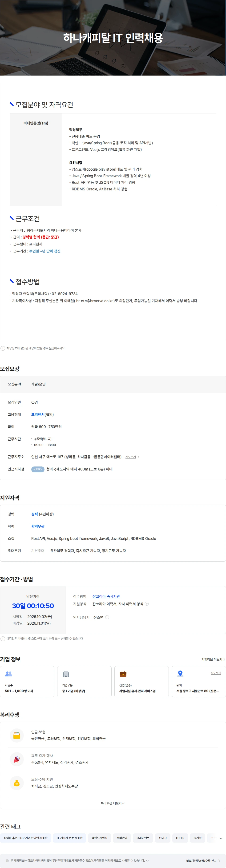Click the 중소기업 (비상장) company type text
Image resolution: width=226 pixels, height=868 pixels.
[73, 691]
